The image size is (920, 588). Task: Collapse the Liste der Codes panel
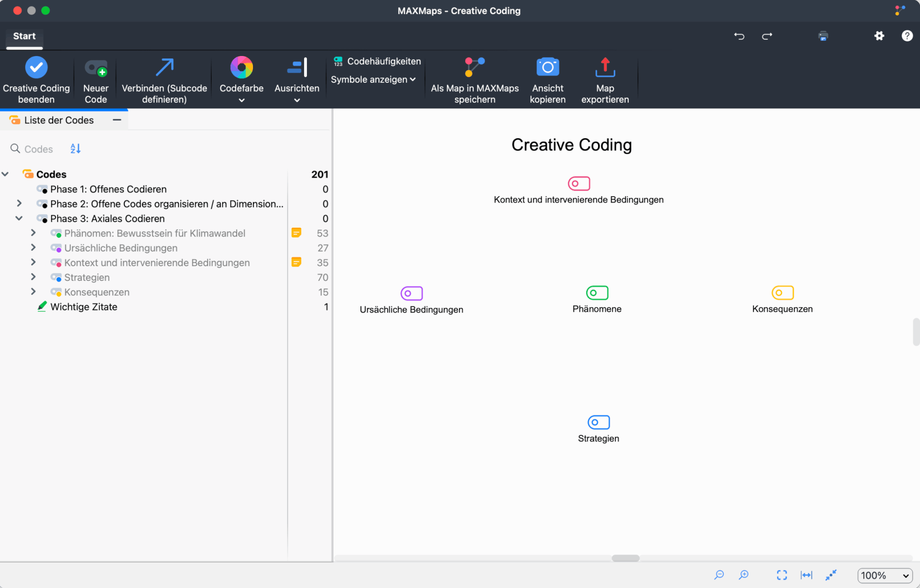[116, 120]
